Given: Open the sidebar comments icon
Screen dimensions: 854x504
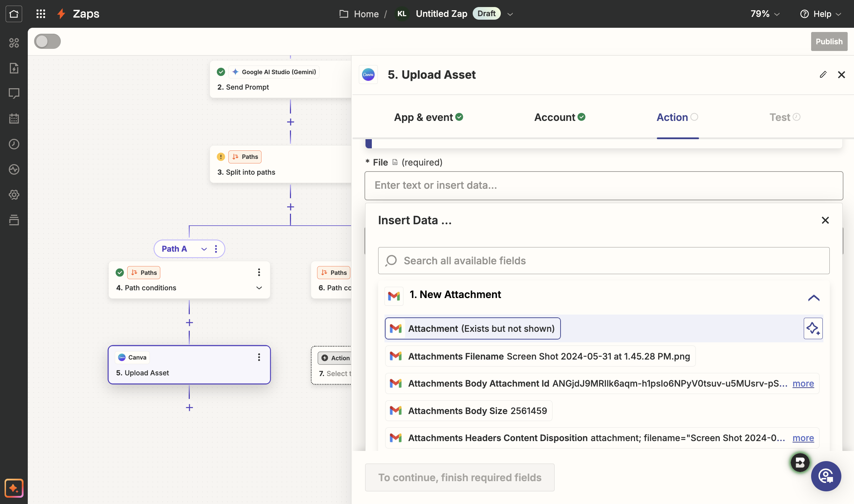Looking at the screenshot, I should click(14, 93).
